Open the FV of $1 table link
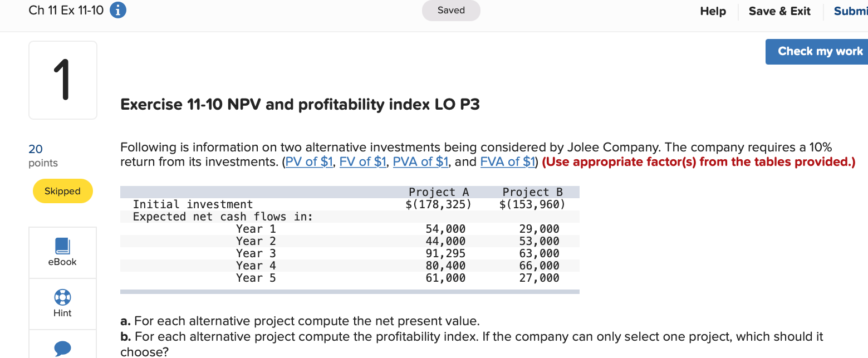 [362, 162]
